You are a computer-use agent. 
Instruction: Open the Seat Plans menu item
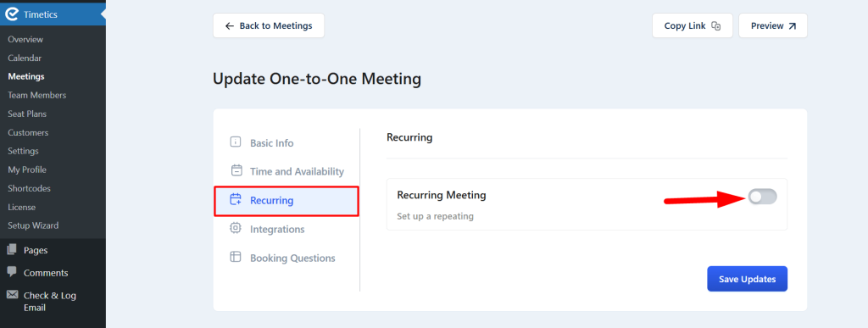tap(27, 114)
